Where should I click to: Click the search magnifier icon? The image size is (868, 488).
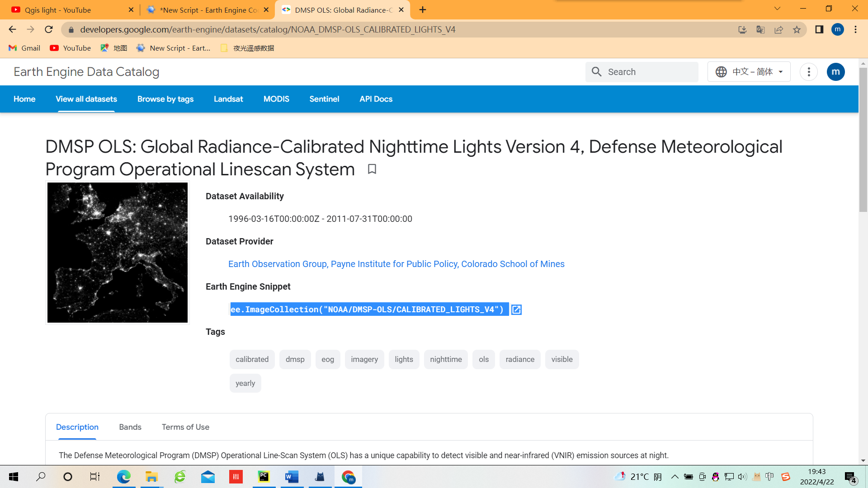[596, 72]
